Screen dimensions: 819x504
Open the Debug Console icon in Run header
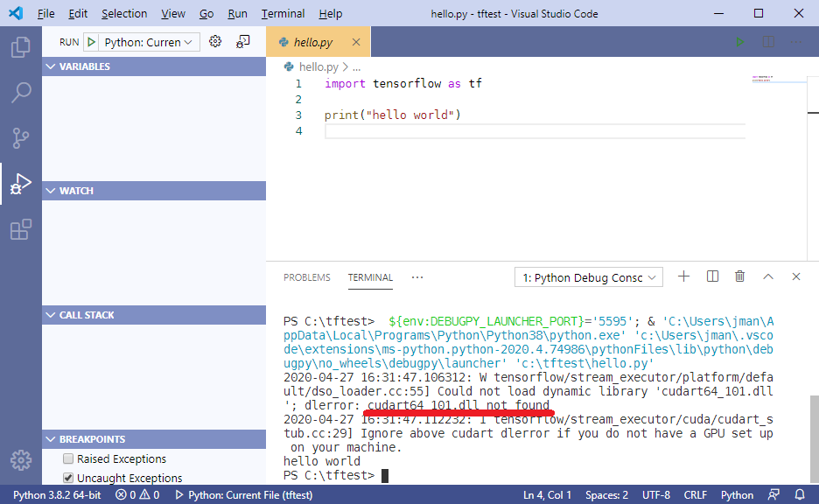click(x=243, y=42)
